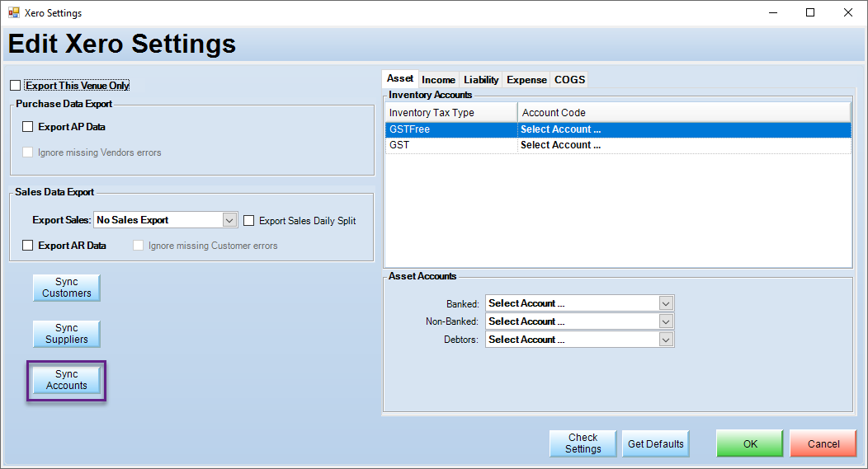Click the Sync Suppliers button
Image resolution: width=868 pixels, height=469 pixels.
67,334
